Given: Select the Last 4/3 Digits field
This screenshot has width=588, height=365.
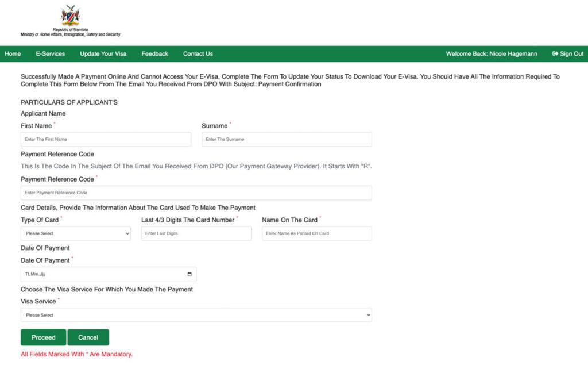Looking at the screenshot, I should pyautogui.click(x=196, y=233).
